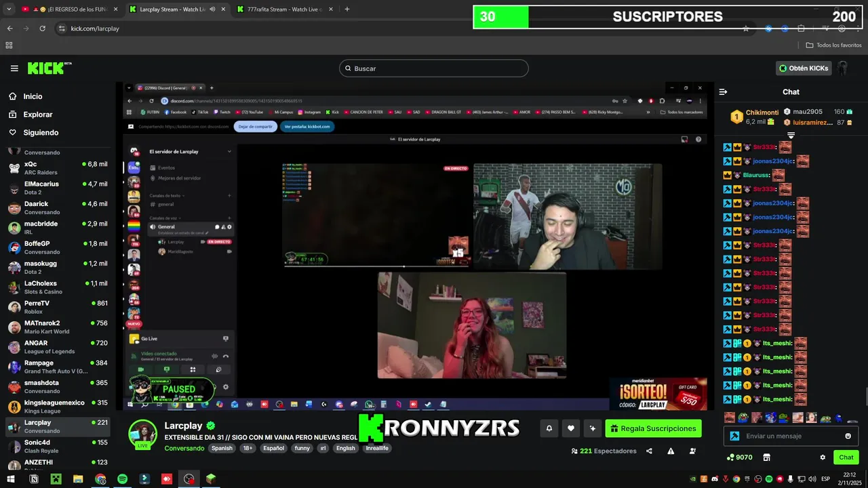868x488 pixels.
Task: Open the chat emote picker
Action: coord(848,436)
